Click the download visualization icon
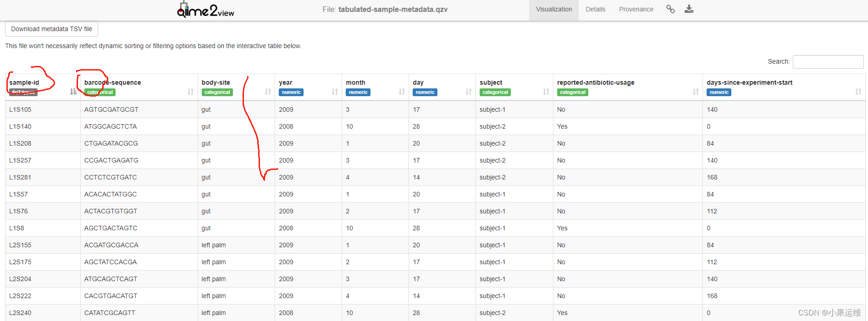The image size is (868, 321). click(x=689, y=9)
